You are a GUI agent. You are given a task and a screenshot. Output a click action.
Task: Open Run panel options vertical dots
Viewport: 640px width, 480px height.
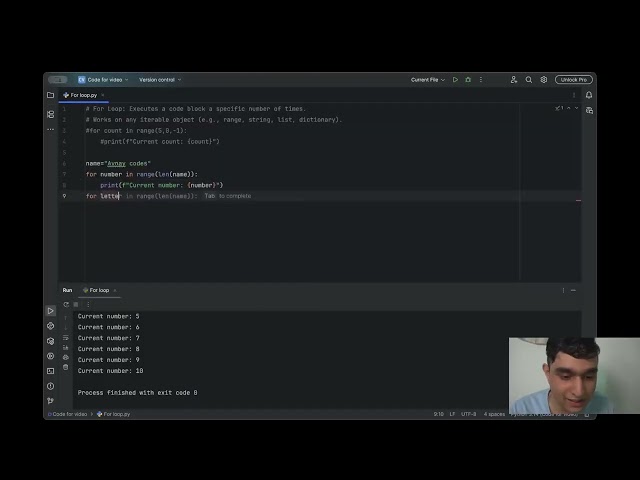coord(563,290)
